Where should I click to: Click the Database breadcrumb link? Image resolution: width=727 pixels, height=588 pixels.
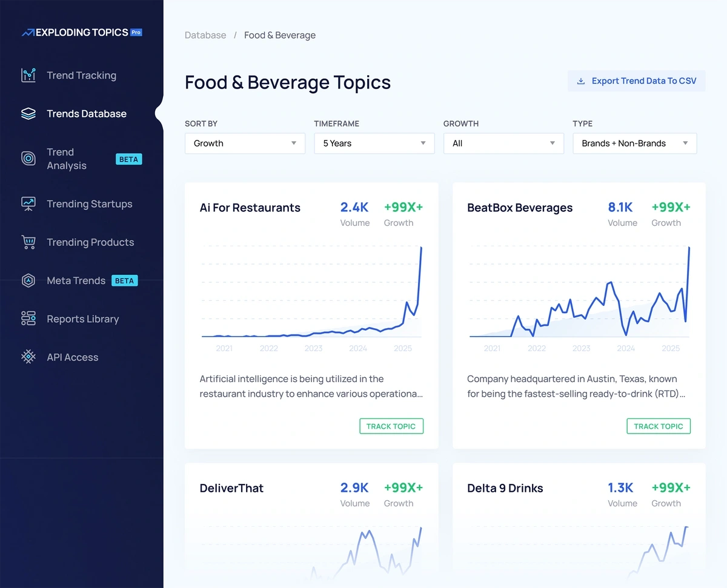[x=205, y=35]
